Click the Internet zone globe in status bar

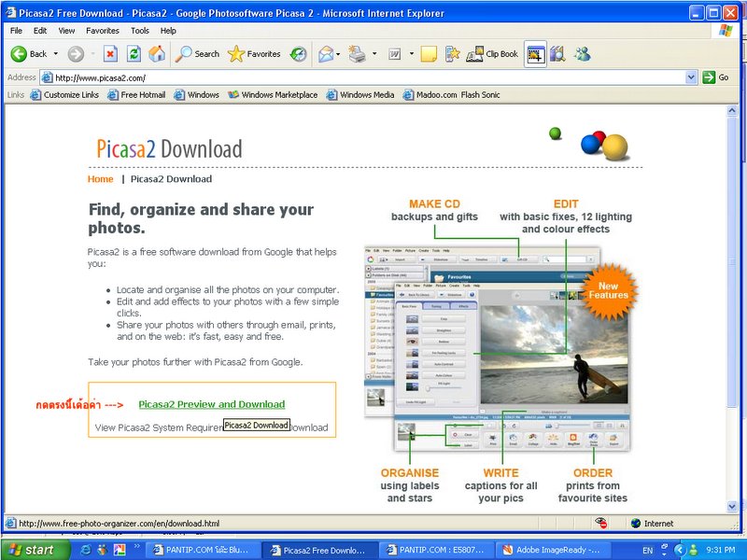coord(636,524)
